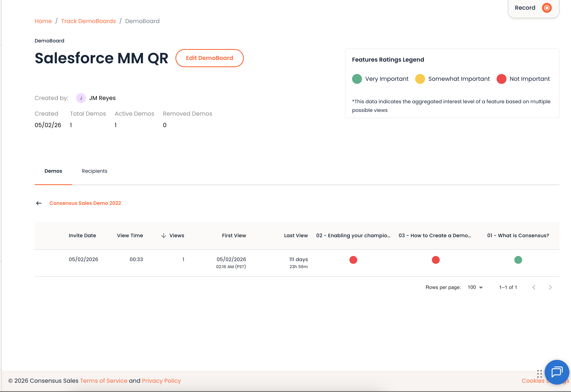Open the Track DemoBoards breadcrumb link
The image size is (571, 392).
(x=88, y=21)
